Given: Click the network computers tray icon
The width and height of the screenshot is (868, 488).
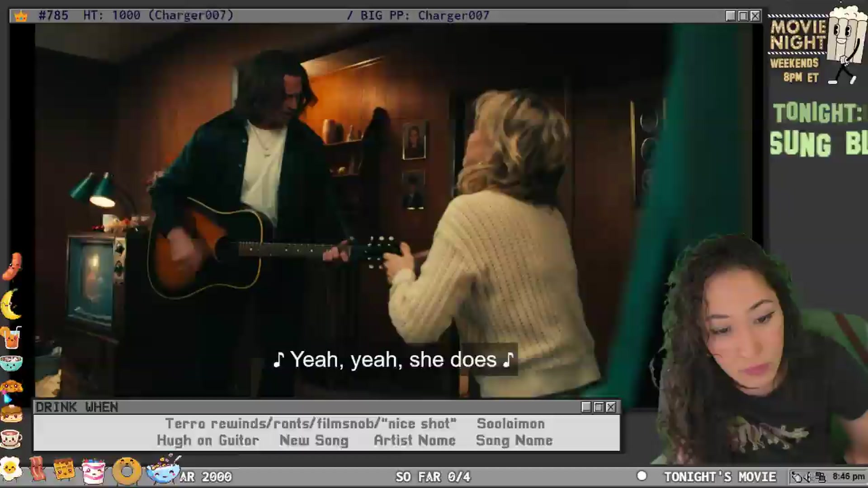Looking at the screenshot, I should 821,477.
